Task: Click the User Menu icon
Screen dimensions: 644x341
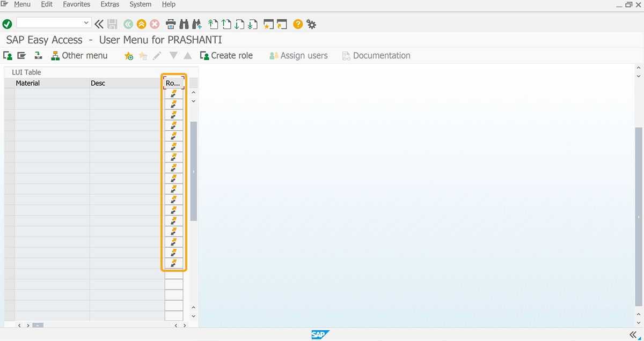Action: pyautogui.click(x=8, y=55)
